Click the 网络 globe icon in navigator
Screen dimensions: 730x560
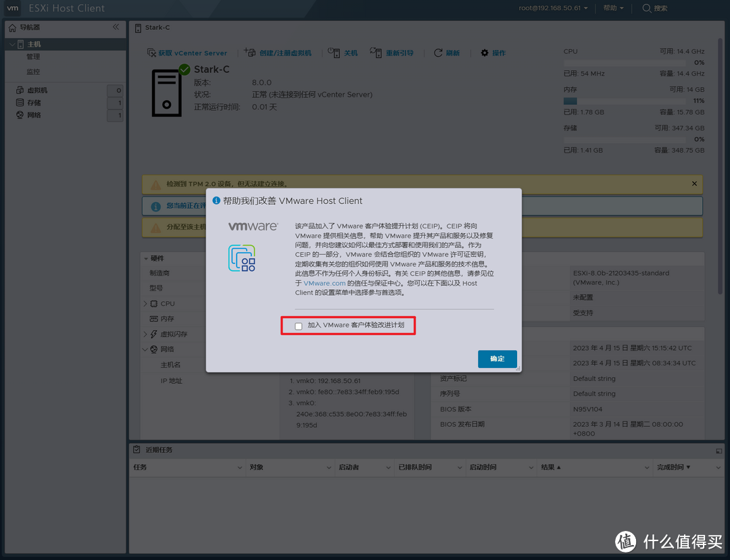(20, 115)
